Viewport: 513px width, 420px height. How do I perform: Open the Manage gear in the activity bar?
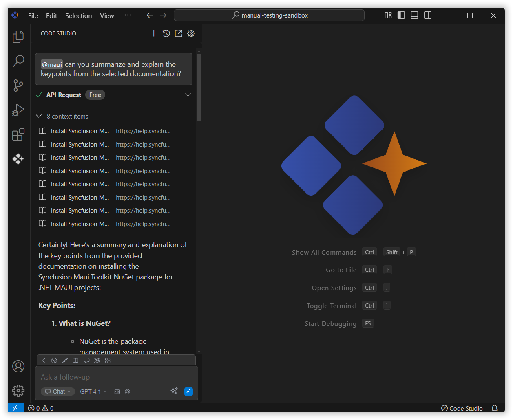pyautogui.click(x=18, y=391)
